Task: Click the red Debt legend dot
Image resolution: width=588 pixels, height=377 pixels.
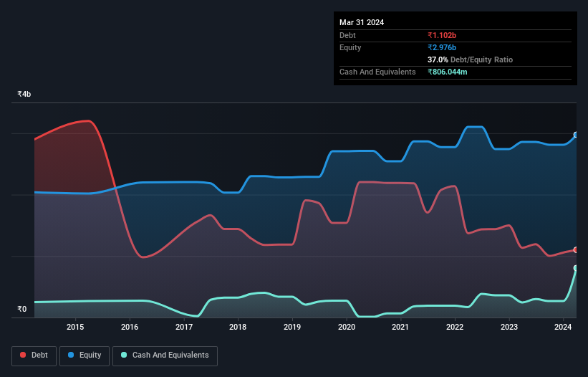Action: (23, 355)
